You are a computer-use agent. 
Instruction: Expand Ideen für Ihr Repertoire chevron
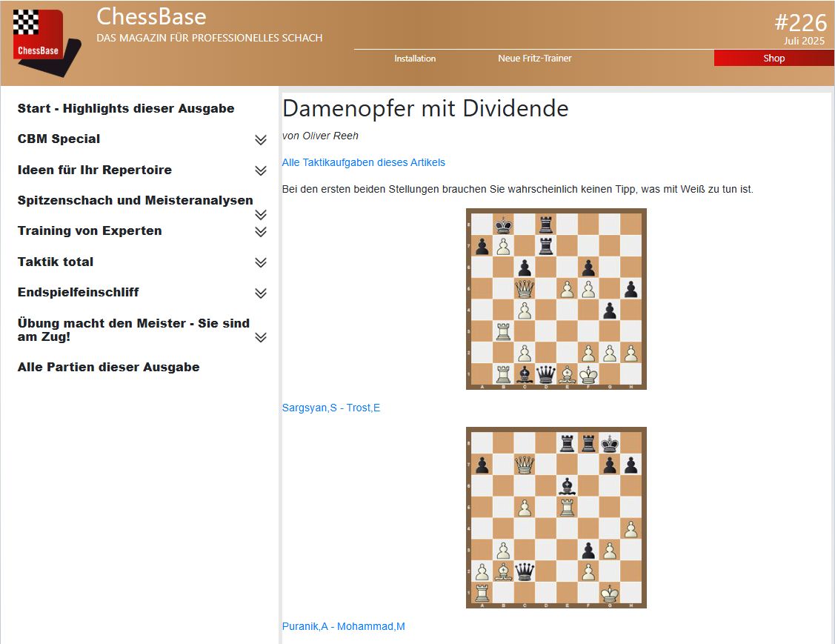(x=260, y=170)
